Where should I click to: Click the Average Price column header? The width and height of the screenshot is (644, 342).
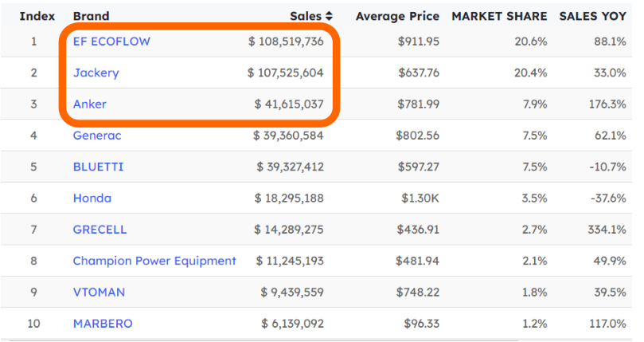click(x=396, y=16)
